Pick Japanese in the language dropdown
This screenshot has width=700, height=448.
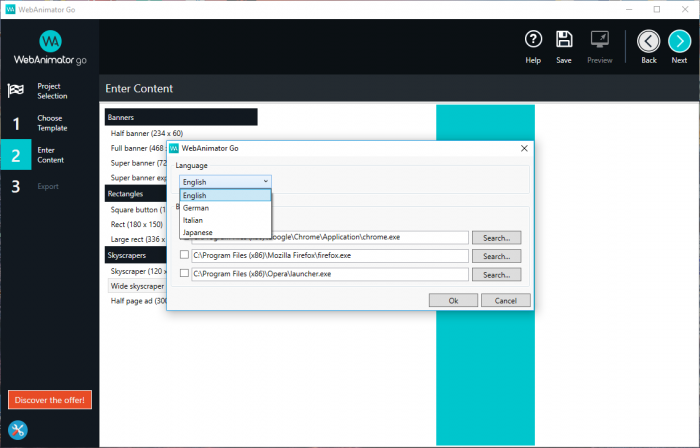[x=198, y=232]
